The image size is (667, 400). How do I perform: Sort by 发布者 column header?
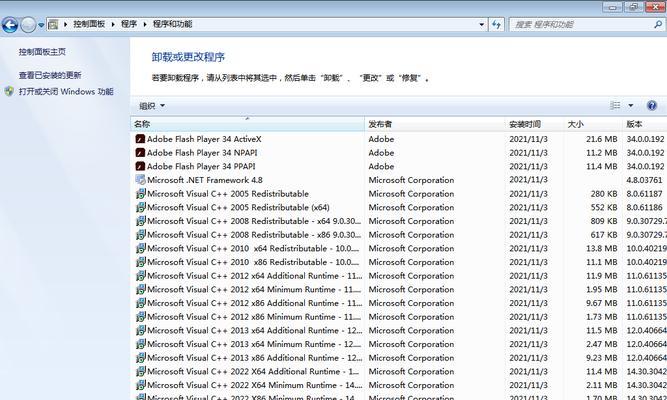click(x=435, y=124)
